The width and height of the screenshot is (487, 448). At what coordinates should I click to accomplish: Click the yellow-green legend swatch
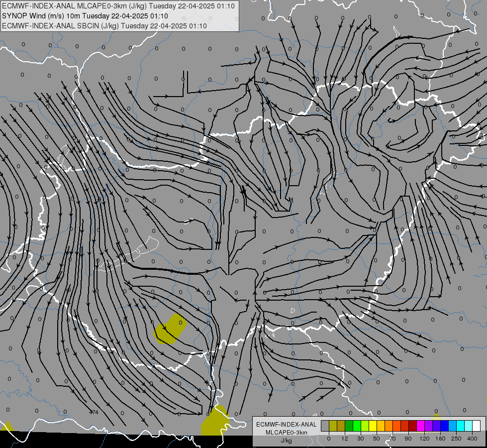[x=365, y=426]
